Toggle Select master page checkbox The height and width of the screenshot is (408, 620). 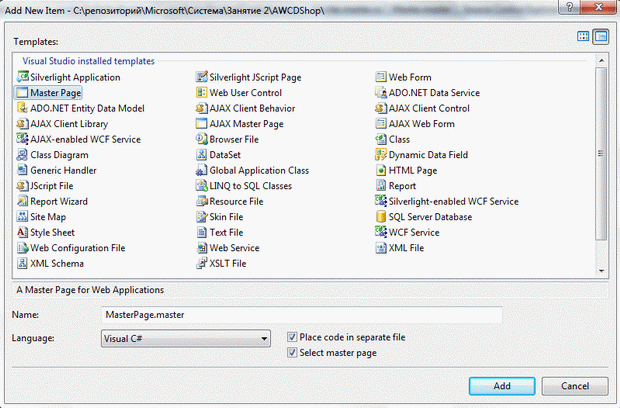click(x=292, y=353)
